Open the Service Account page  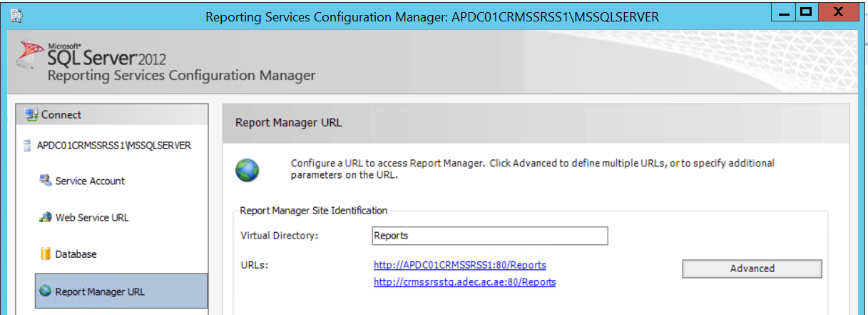pos(90,181)
